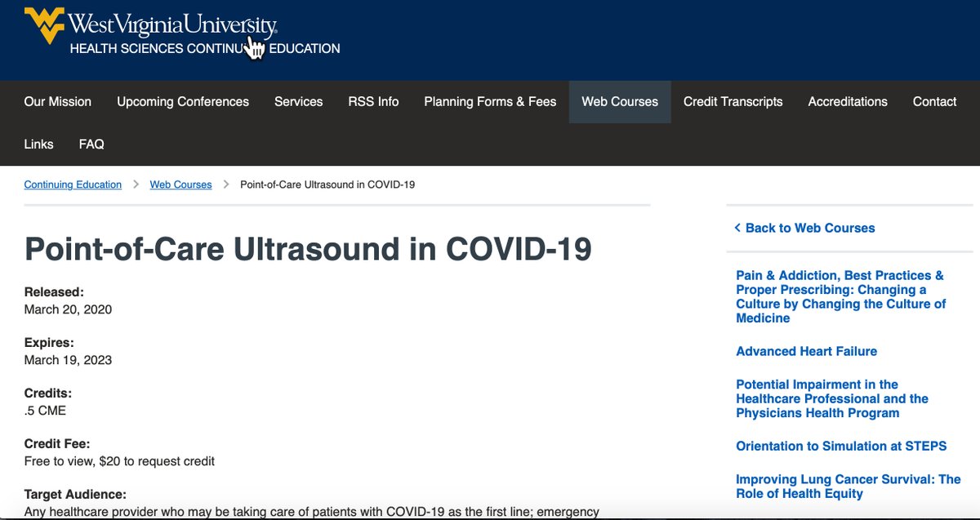Select RSS Info in navigation
980x520 pixels.
[x=373, y=102]
